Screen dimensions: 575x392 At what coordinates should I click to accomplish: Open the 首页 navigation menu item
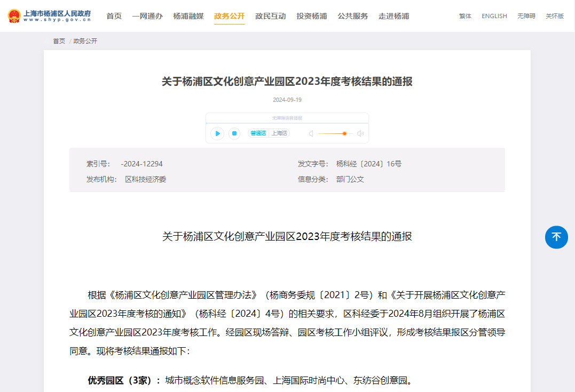pos(114,16)
